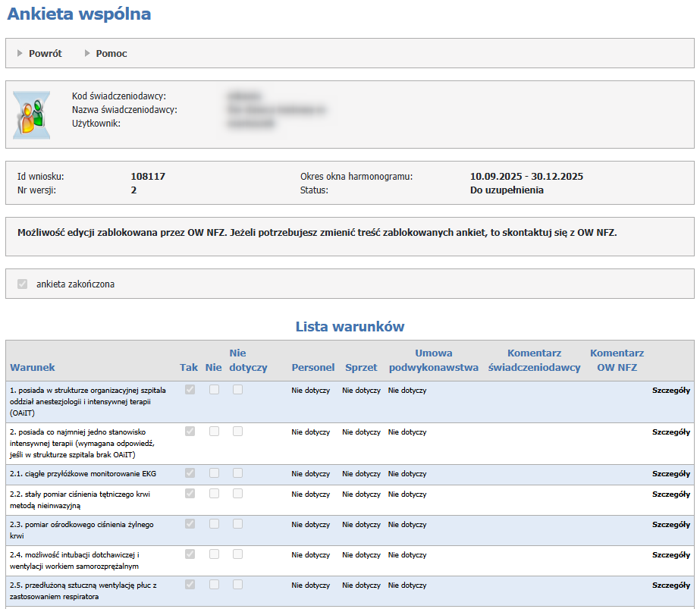Check 'Nie' for condition 2.1 EKG monitoring
The width and height of the screenshot is (700, 609).
tap(214, 473)
